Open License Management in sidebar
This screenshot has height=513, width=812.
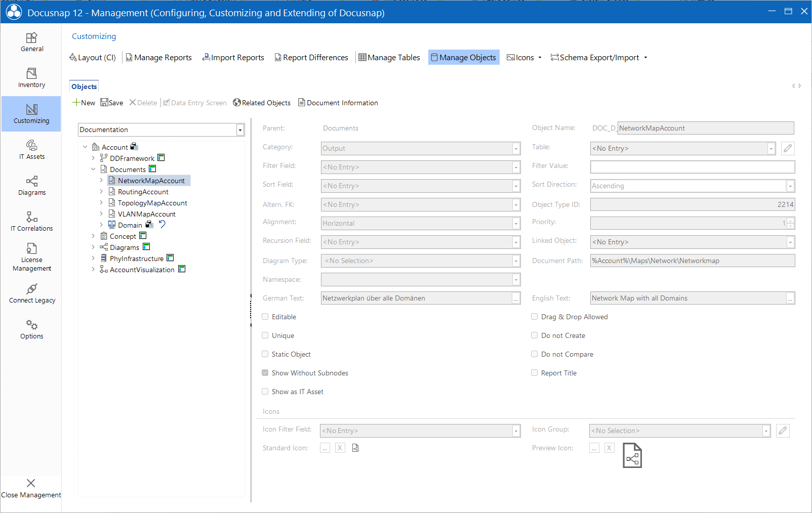pos(31,258)
